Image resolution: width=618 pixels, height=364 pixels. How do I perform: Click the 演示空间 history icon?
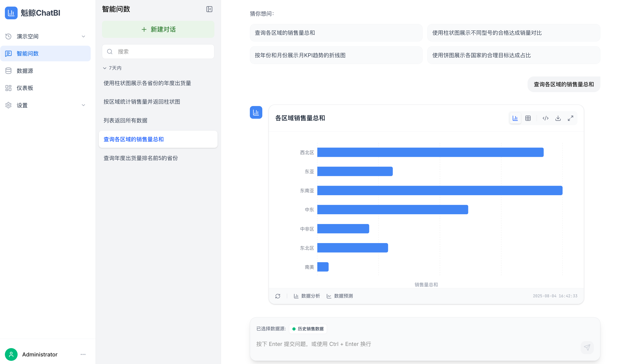tap(9, 36)
